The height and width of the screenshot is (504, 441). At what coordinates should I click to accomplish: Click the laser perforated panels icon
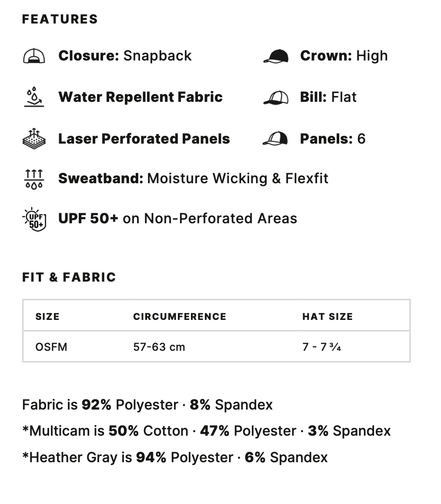click(34, 139)
